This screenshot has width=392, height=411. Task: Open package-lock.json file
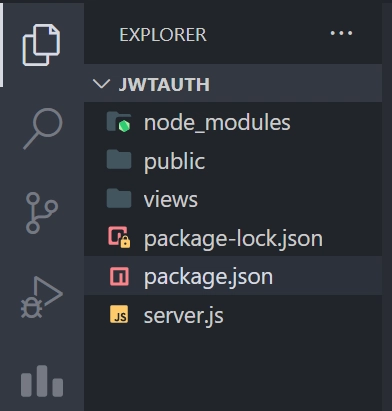(x=233, y=237)
